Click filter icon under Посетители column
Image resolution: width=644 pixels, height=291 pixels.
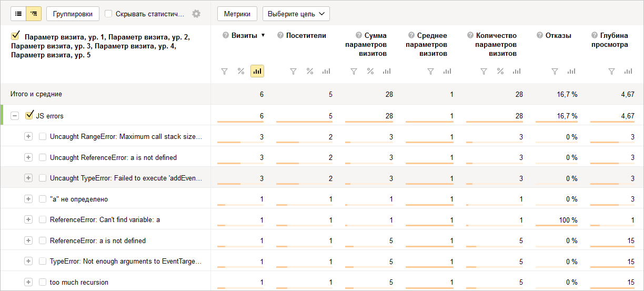pos(293,71)
